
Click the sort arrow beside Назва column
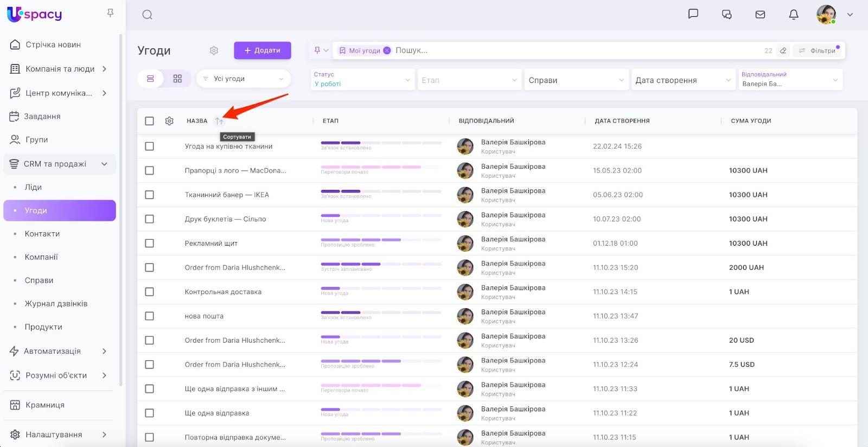point(219,121)
